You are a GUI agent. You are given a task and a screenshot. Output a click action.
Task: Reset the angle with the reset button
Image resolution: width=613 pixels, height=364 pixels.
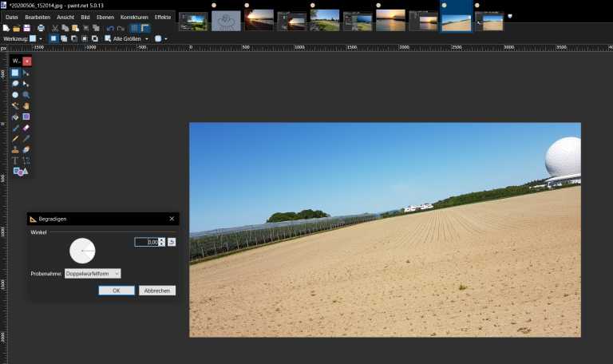click(x=172, y=242)
